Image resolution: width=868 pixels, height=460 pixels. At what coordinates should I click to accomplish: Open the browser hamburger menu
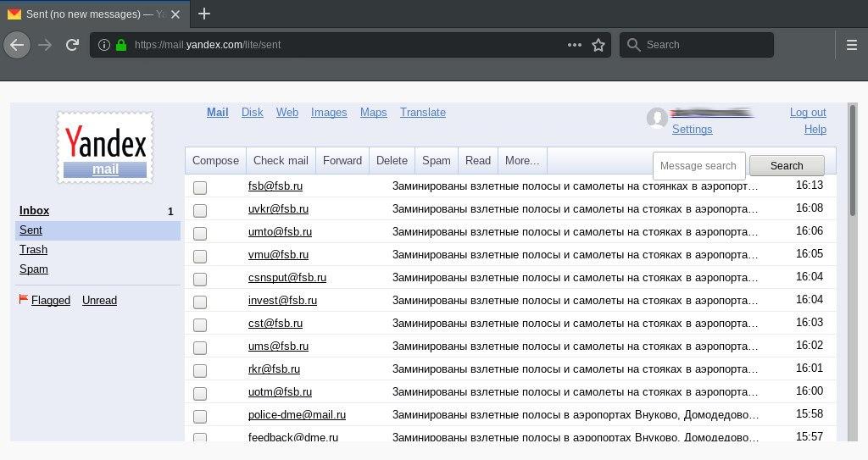pyautogui.click(x=852, y=45)
